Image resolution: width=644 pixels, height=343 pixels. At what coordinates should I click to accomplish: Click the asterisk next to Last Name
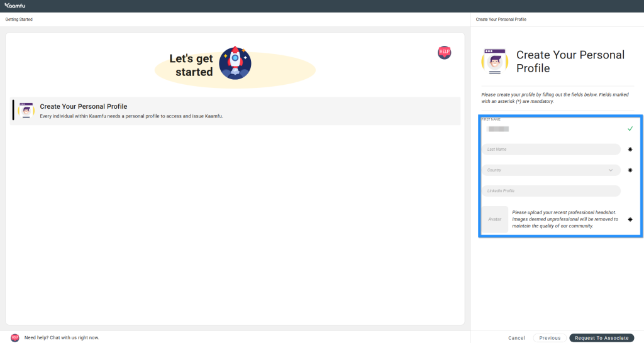click(630, 150)
